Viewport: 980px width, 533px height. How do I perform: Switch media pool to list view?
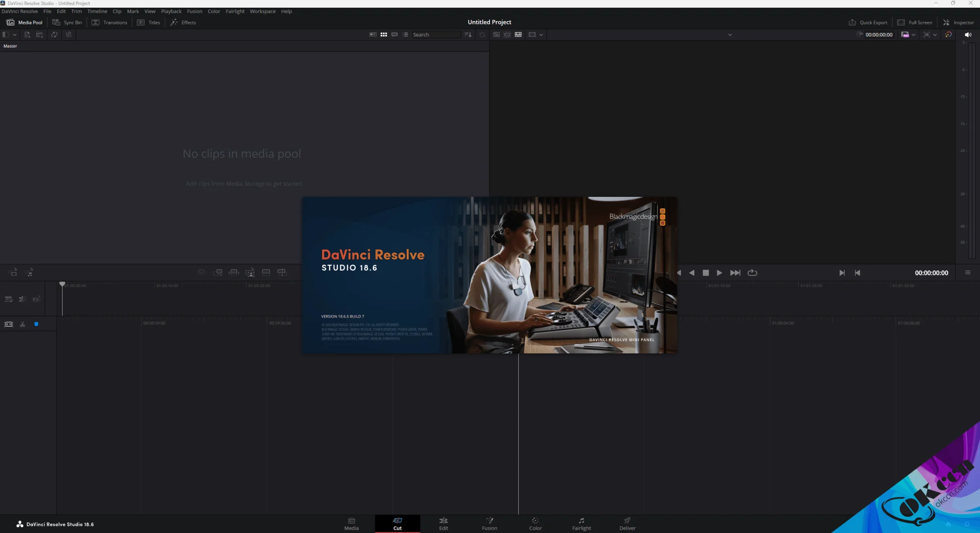[x=405, y=34]
